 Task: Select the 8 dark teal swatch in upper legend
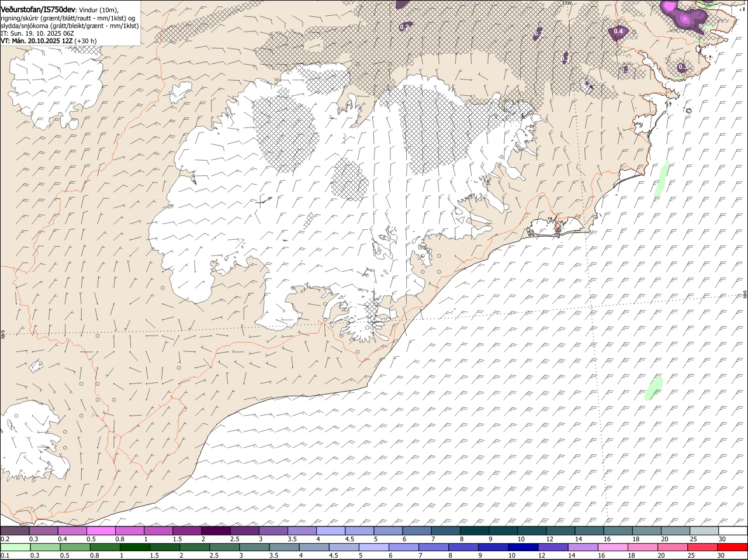(x=475, y=531)
